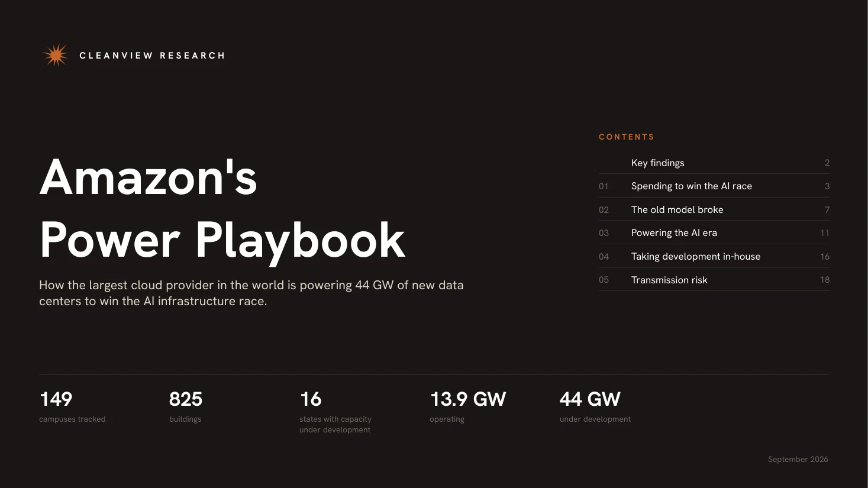Click the Cleanview Research starburst logo
The height and width of the screenshot is (488, 868).
tap(56, 55)
